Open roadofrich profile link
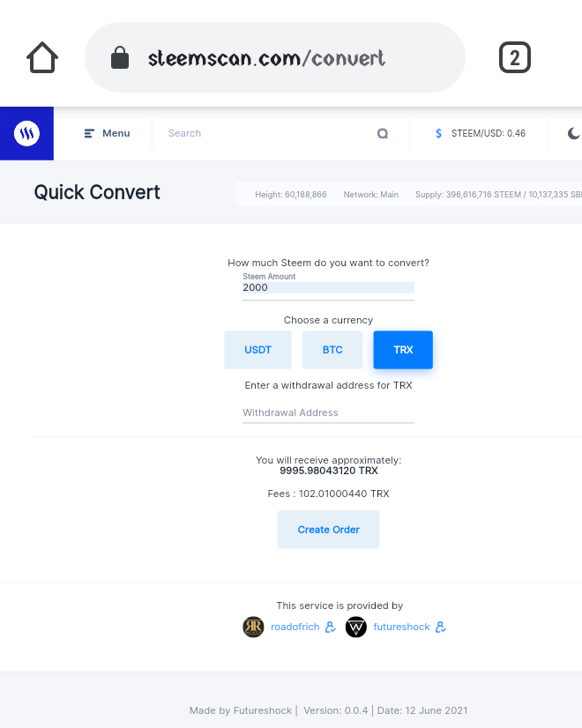 click(x=295, y=627)
